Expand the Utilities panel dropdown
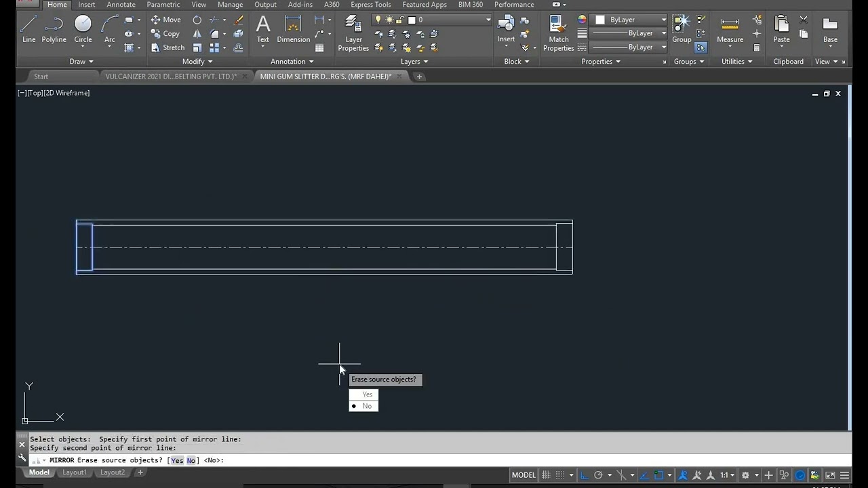 [736, 62]
